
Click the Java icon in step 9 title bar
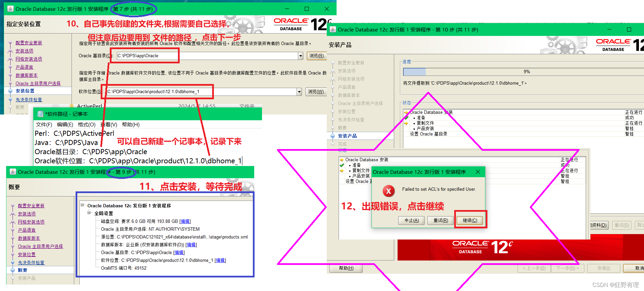tap(13, 172)
